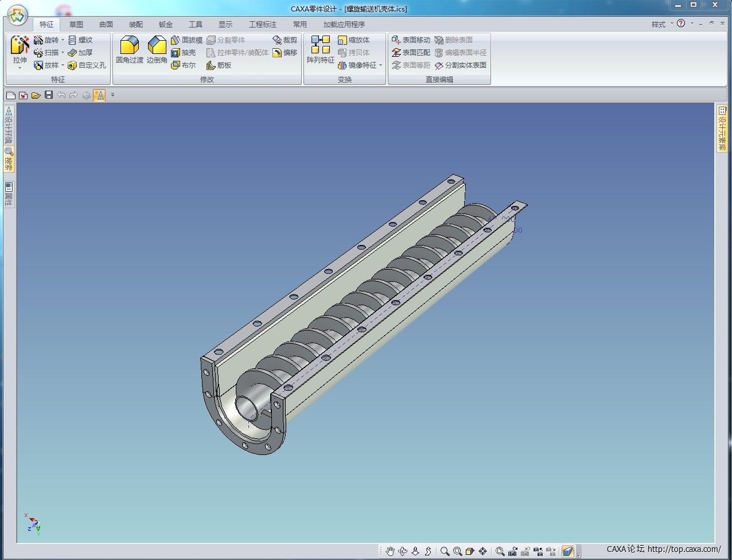This screenshot has width=732, height=560.
Task: Use 表面移动 move face tool
Action: click(411, 40)
